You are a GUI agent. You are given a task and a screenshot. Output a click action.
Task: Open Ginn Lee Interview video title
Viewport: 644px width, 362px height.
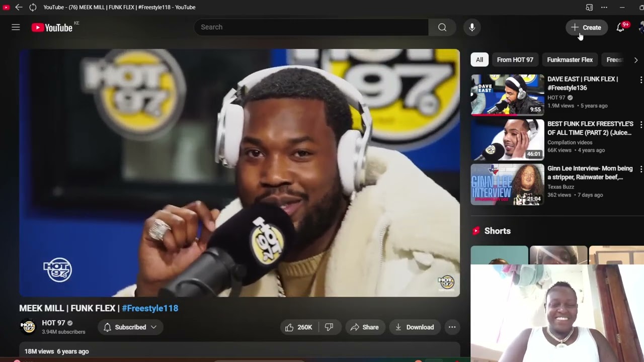pos(590,173)
